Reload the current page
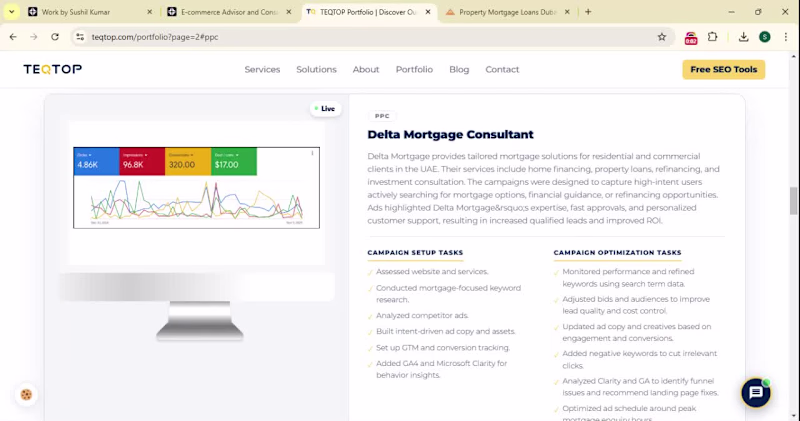The height and width of the screenshot is (421, 800). coord(55,37)
